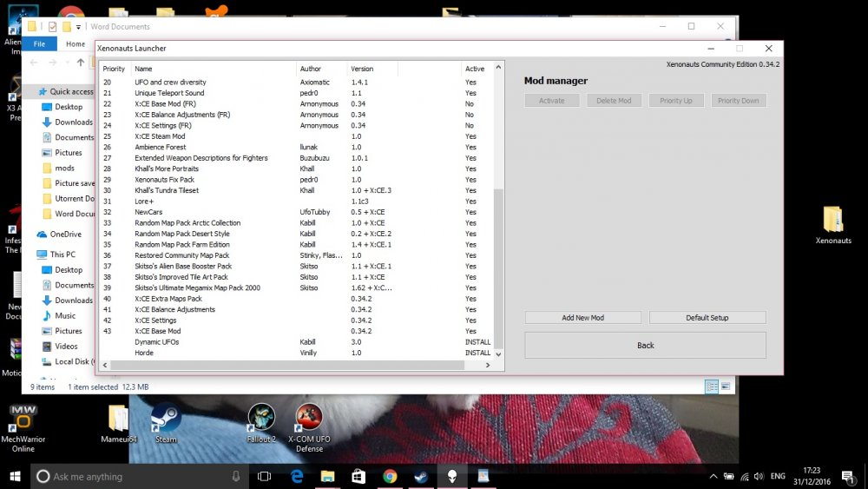Image resolution: width=868 pixels, height=489 pixels.
Task: Click the Back button in Xenonauts Launcher
Action: [645, 345]
